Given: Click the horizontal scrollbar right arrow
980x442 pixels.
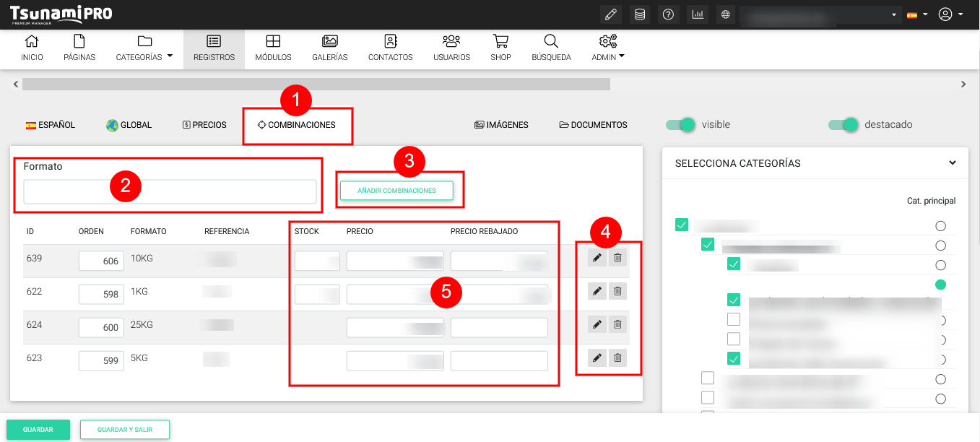Looking at the screenshot, I should [x=963, y=84].
